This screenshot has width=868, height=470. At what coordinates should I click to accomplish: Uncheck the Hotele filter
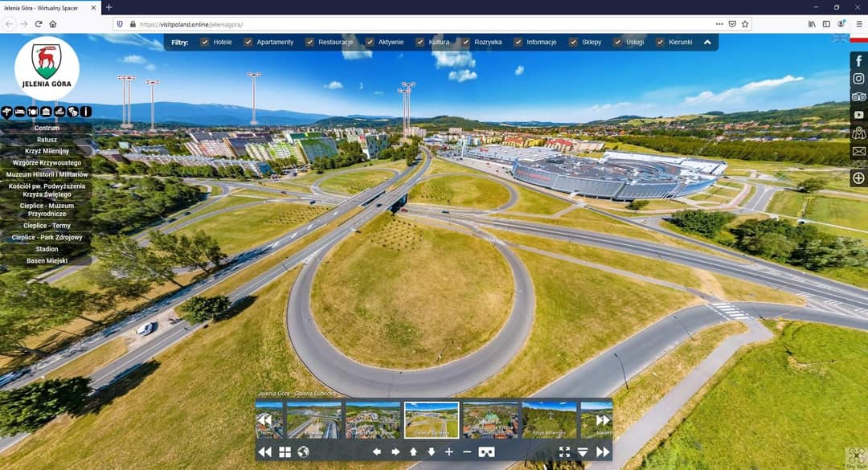click(205, 42)
